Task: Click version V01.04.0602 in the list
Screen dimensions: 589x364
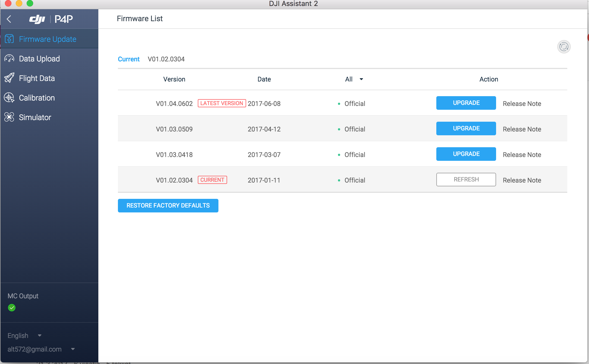Action: pos(174,104)
